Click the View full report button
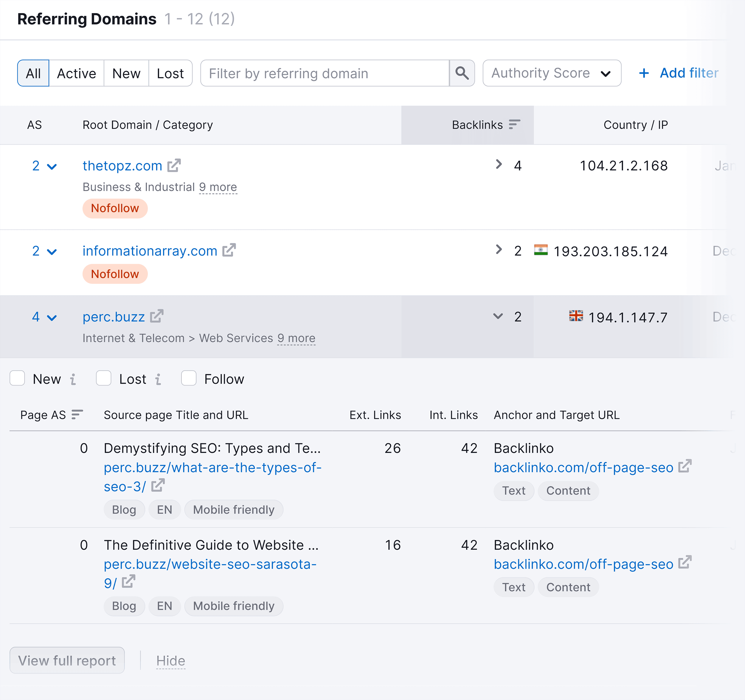 coord(67,660)
